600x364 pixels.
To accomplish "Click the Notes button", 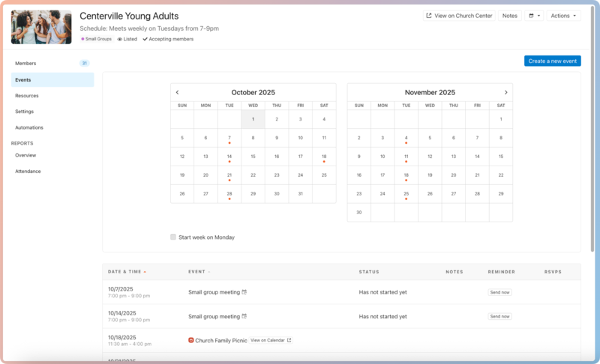I will point(509,16).
